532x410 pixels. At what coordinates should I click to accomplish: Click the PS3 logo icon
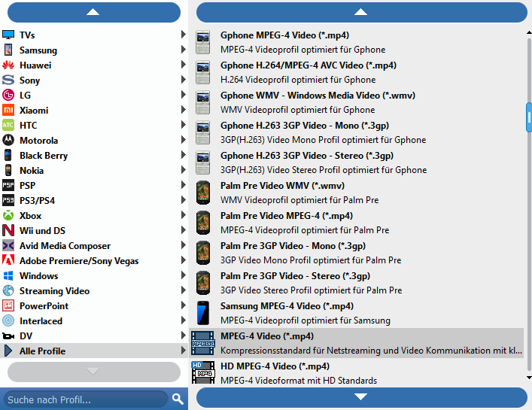click(x=8, y=200)
